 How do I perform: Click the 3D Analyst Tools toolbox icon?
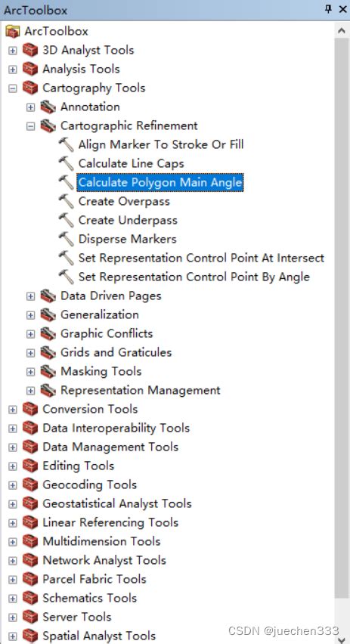pyautogui.click(x=30, y=50)
